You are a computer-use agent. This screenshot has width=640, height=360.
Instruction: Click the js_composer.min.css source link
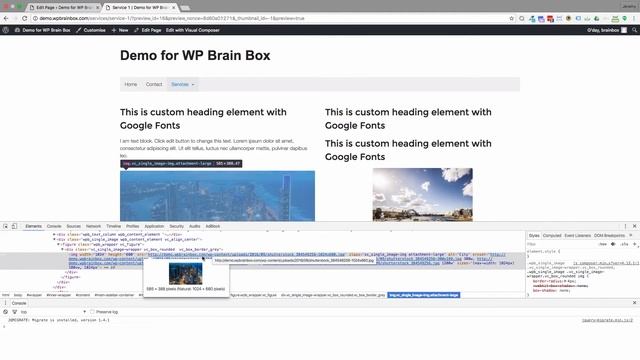pos(606,263)
